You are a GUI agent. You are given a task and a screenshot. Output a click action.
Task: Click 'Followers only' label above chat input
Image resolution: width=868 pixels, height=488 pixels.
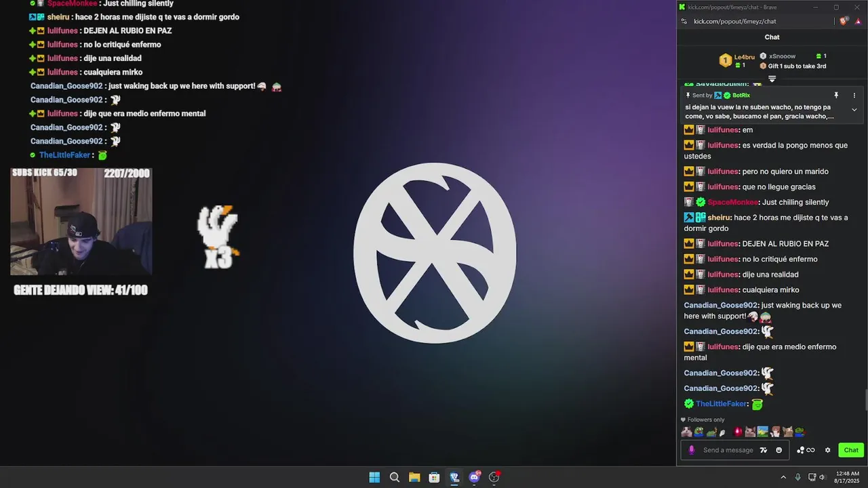[706, 420]
